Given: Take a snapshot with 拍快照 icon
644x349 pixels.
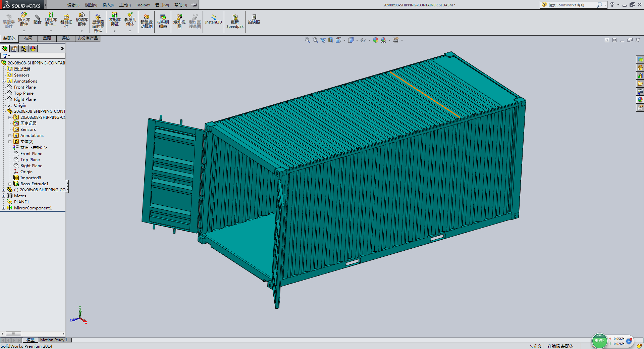Looking at the screenshot, I should point(254,19).
